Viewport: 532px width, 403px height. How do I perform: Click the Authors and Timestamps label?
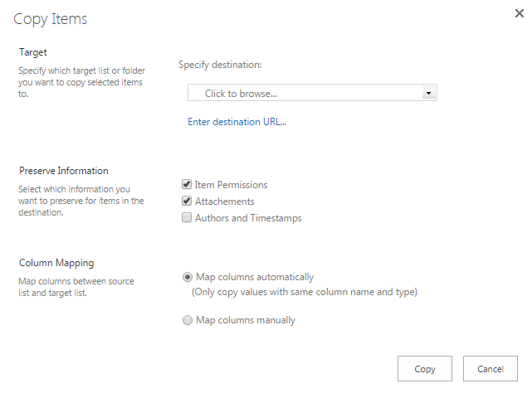[248, 218]
